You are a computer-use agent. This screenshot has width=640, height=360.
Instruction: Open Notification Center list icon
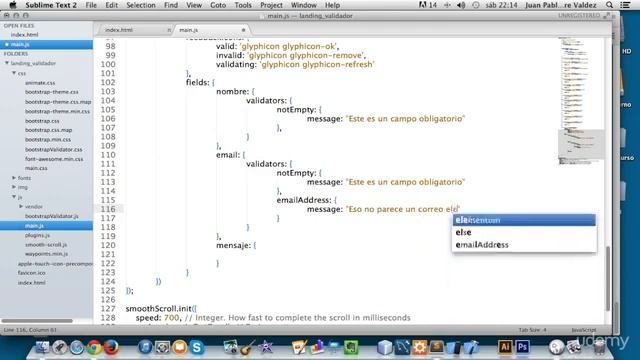(x=625, y=5)
